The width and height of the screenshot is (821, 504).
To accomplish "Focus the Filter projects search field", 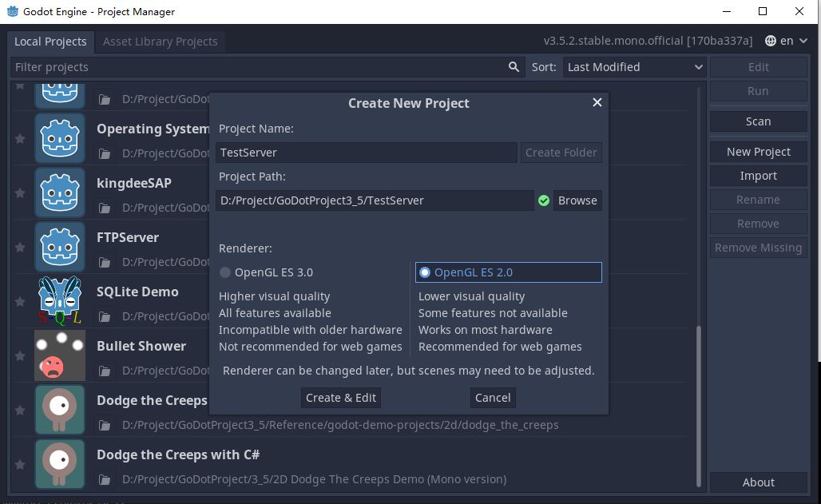I will pos(267,67).
